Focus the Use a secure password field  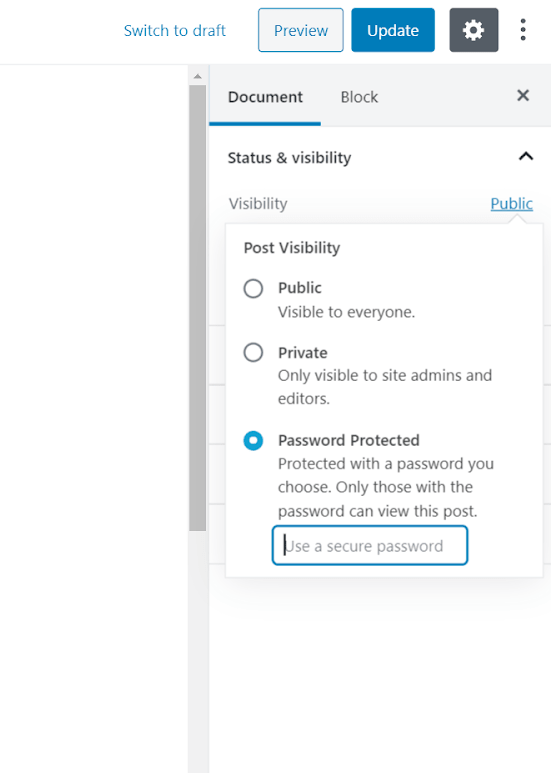[370, 545]
